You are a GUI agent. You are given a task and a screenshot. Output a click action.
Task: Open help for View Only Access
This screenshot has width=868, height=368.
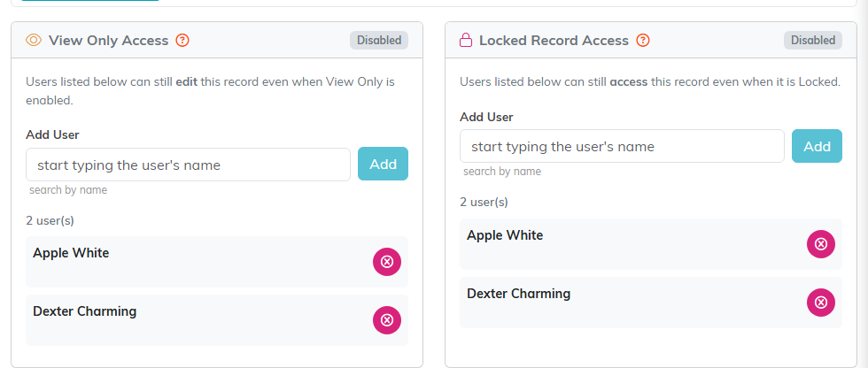[x=182, y=41]
